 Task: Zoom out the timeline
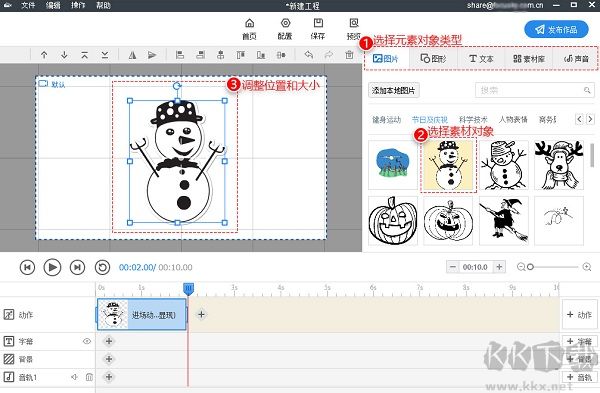[x=520, y=267]
